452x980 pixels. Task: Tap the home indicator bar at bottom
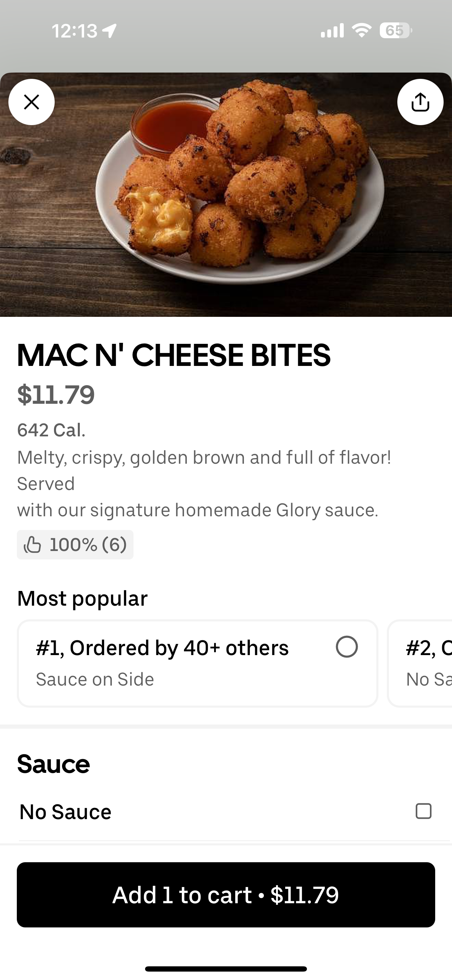[x=226, y=969]
